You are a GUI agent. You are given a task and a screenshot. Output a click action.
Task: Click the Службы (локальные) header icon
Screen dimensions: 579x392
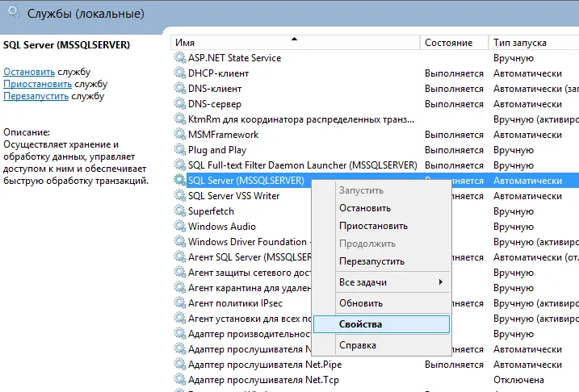14,12
